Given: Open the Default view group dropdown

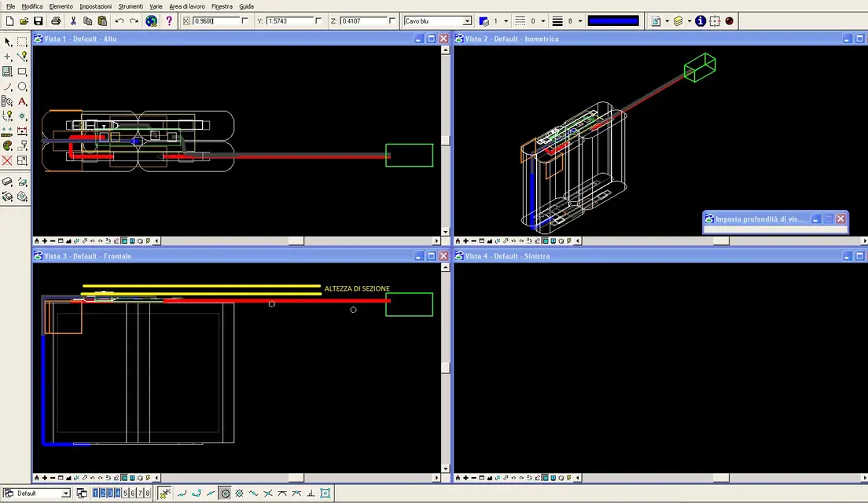Looking at the screenshot, I should tap(64, 494).
